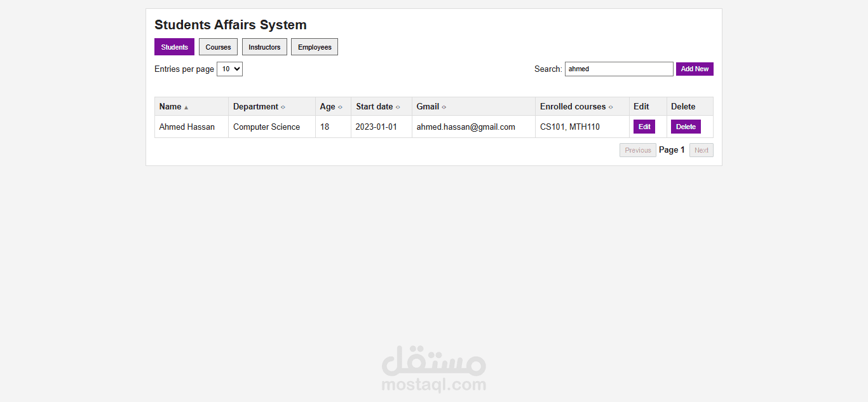The image size is (868, 402).
Task: Click the Ahmed Hassan name cell
Action: (192, 127)
